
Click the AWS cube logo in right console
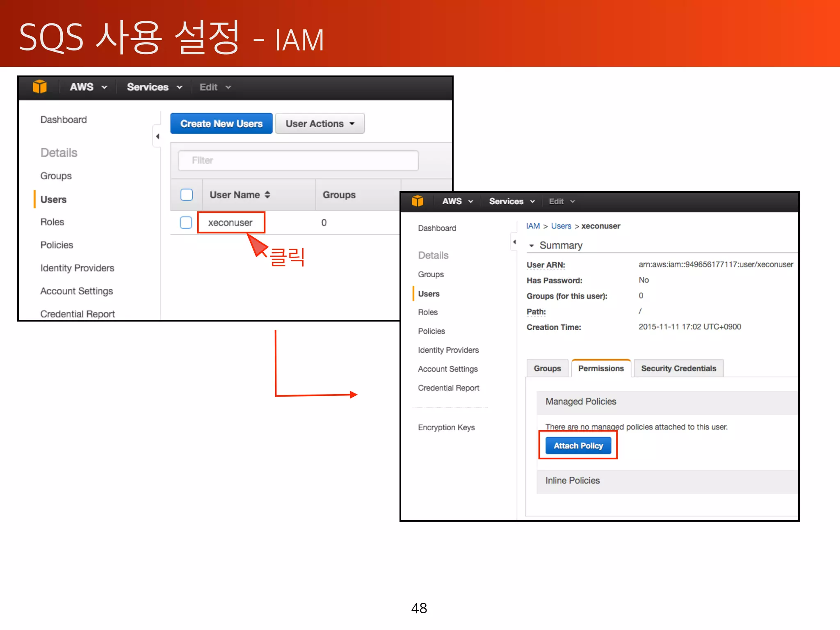pos(417,201)
